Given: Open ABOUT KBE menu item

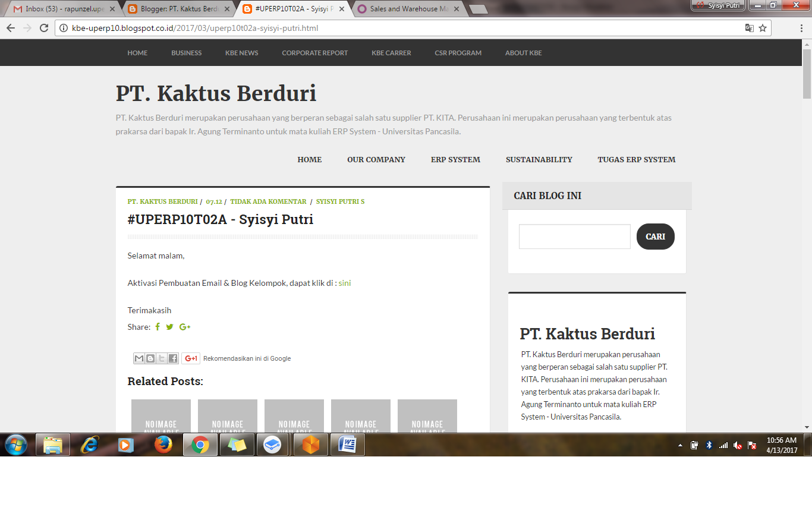Looking at the screenshot, I should (524, 53).
